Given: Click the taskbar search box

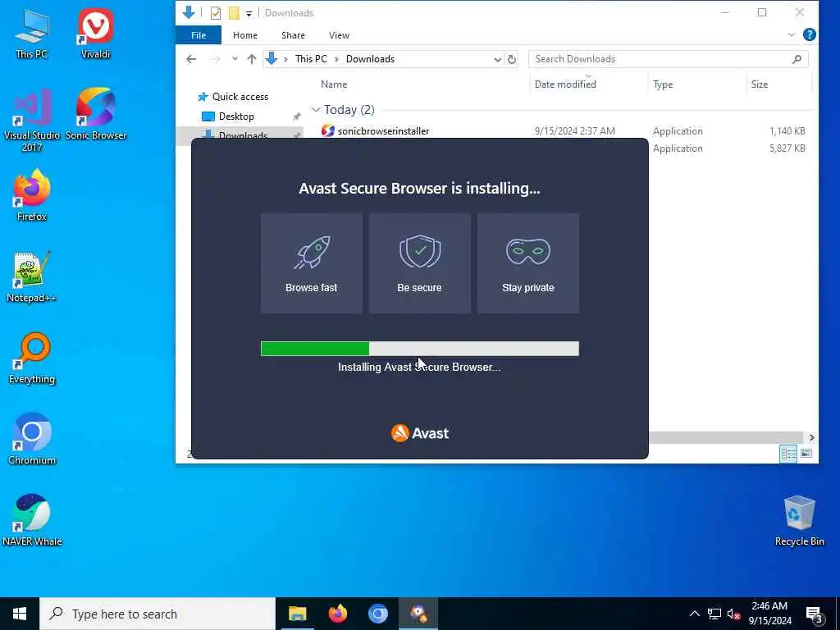Looking at the screenshot, I should (x=157, y=614).
